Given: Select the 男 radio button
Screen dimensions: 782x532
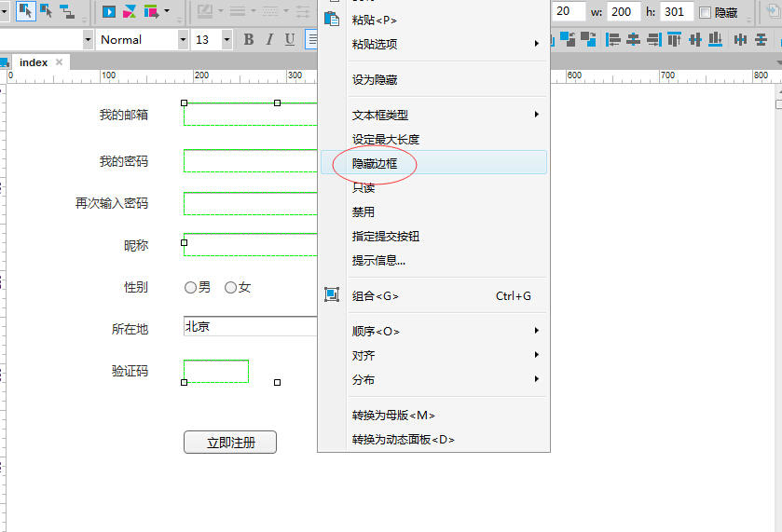Looking at the screenshot, I should pos(191,288).
